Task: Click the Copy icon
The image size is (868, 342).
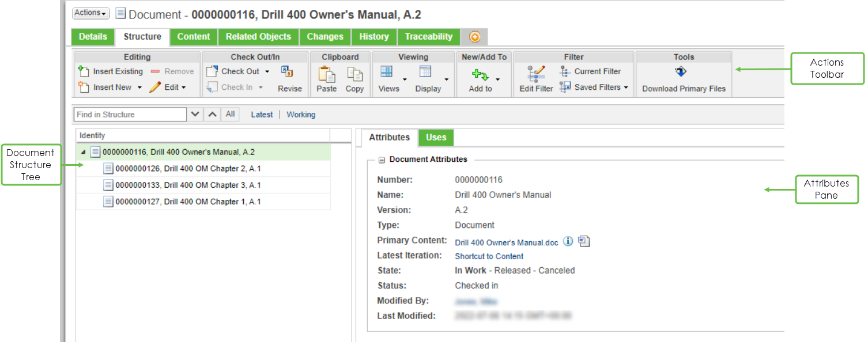Action: 354,74
